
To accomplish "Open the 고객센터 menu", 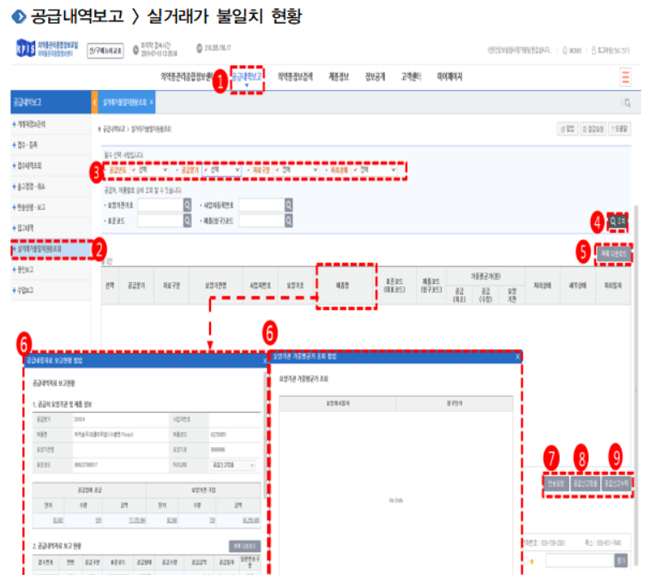I will pyautogui.click(x=411, y=77).
